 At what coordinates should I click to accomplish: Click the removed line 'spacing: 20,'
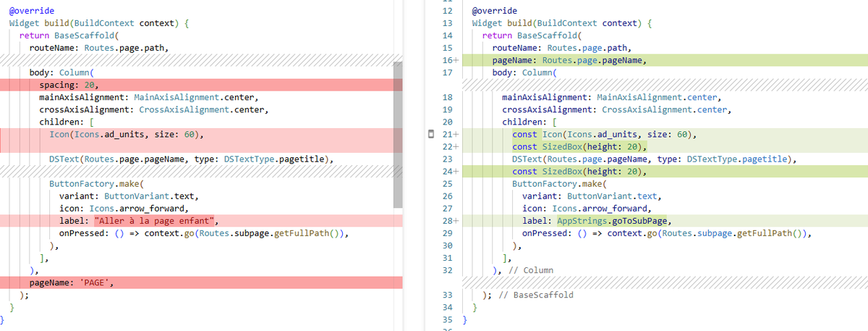click(x=201, y=85)
